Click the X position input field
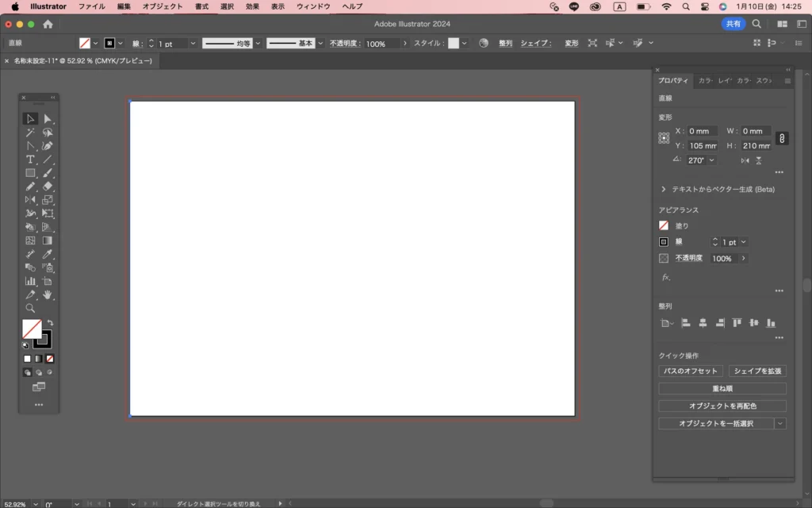812x508 pixels. pyautogui.click(x=702, y=131)
